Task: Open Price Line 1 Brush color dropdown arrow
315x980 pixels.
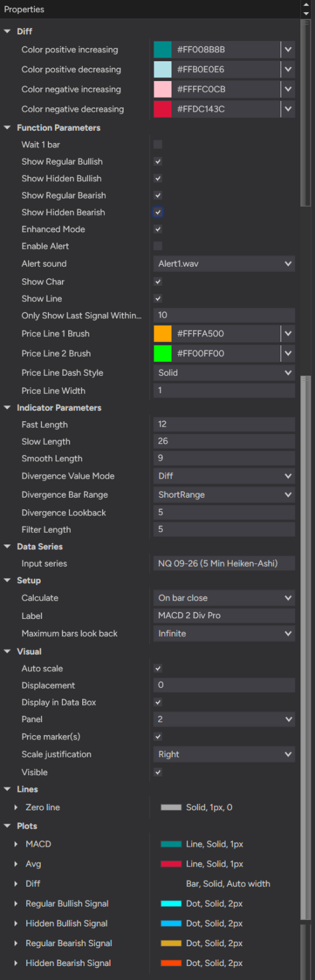Action: point(288,334)
